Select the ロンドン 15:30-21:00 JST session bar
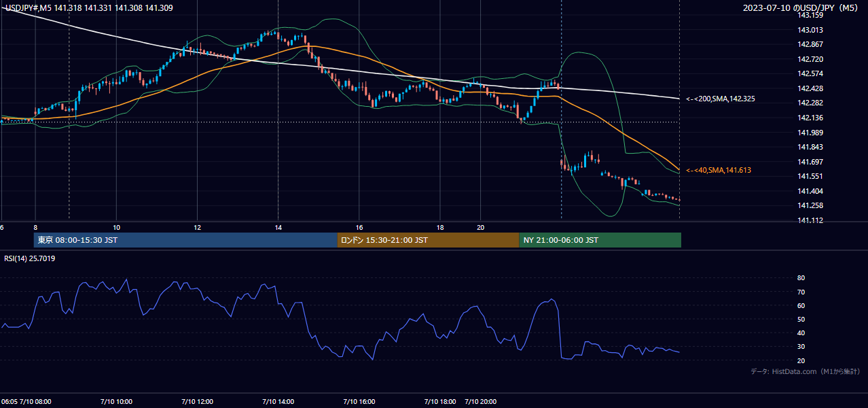Image resolution: width=868 pixels, height=408 pixels. click(428, 240)
